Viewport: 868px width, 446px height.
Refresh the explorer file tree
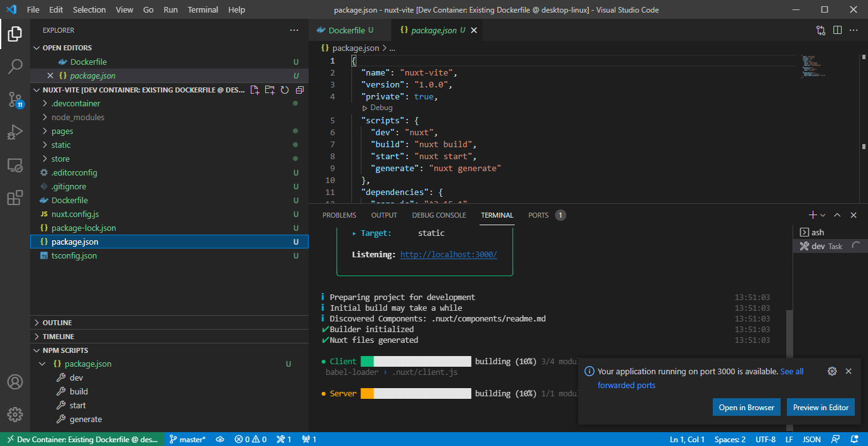click(285, 90)
